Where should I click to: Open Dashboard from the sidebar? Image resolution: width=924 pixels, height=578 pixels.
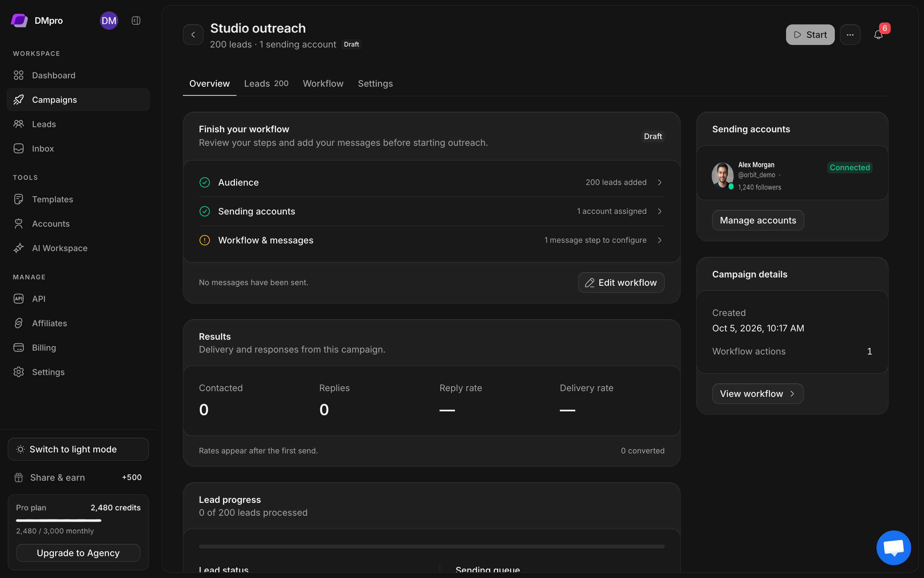tap(78, 75)
